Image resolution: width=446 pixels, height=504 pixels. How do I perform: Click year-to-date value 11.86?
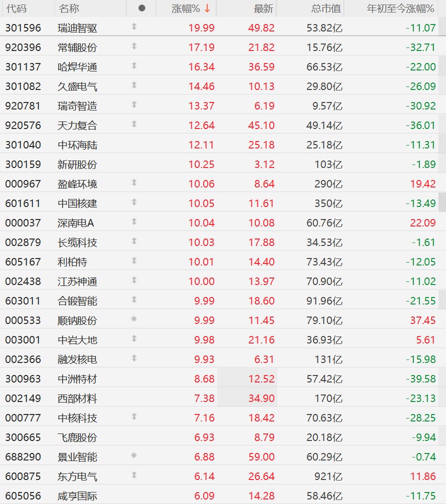(x=423, y=476)
